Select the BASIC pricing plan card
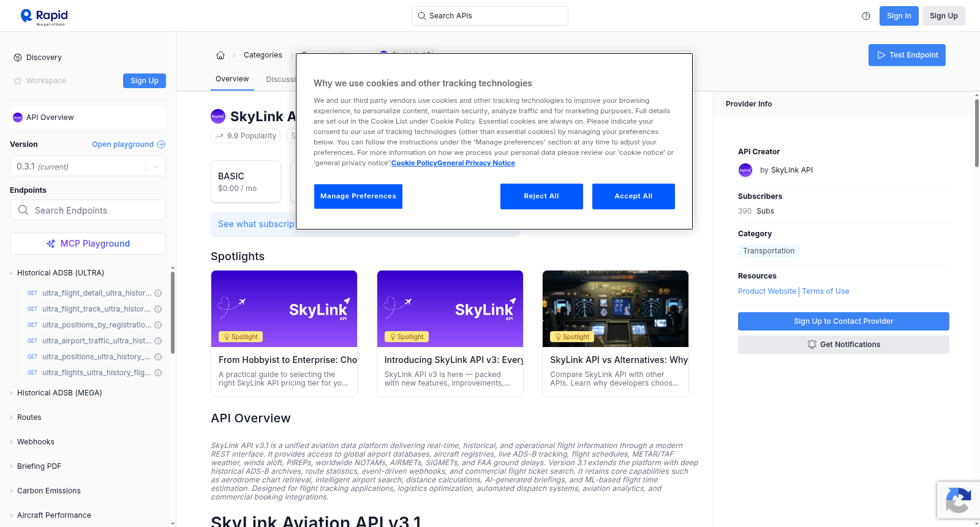 click(x=246, y=182)
